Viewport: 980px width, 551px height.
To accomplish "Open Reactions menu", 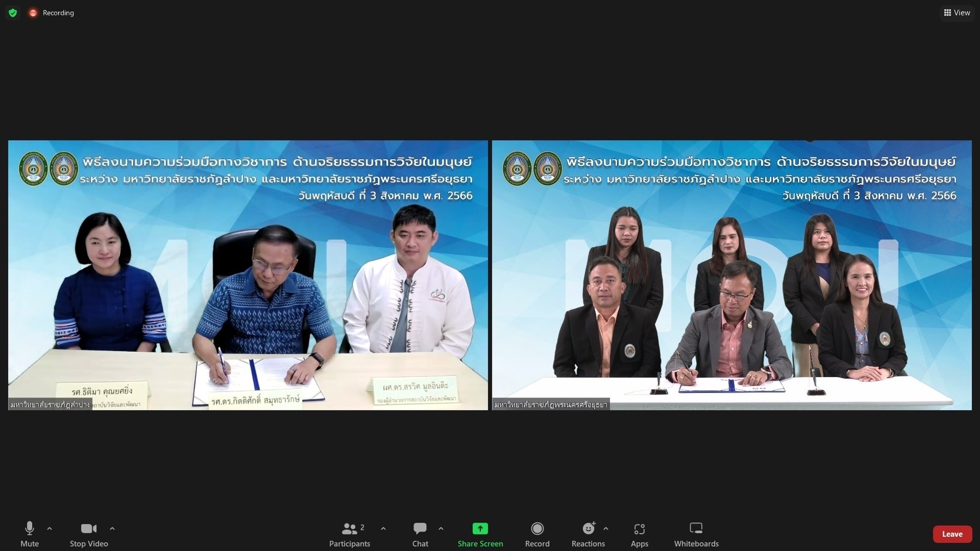I will click(588, 534).
